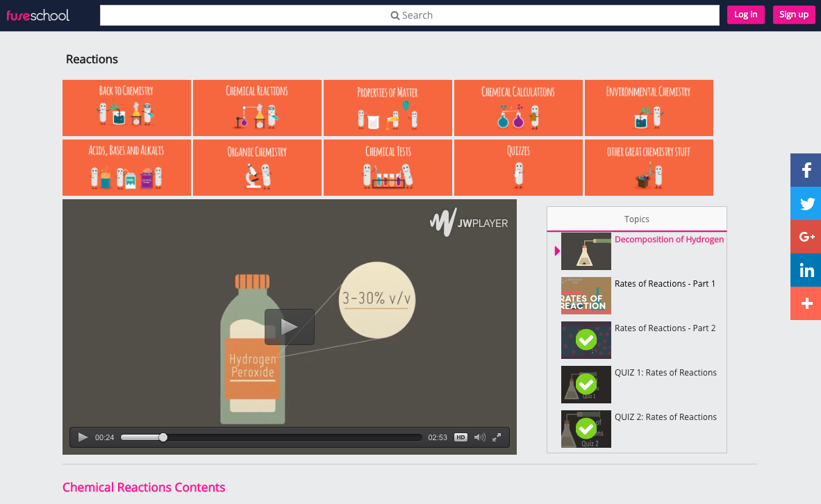Viewport: 821px width, 504px height.
Task: Click the Twitter share icon
Action: coord(806,203)
